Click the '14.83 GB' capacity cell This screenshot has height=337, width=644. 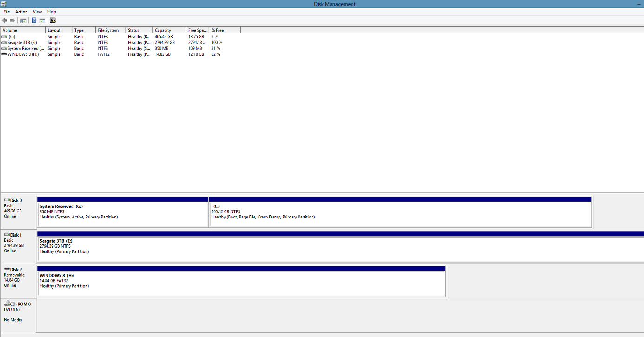click(163, 54)
